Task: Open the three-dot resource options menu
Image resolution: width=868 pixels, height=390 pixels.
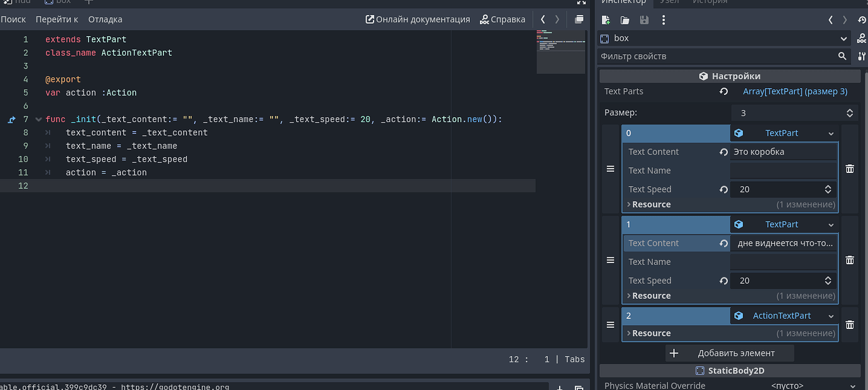Action: coord(663,19)
